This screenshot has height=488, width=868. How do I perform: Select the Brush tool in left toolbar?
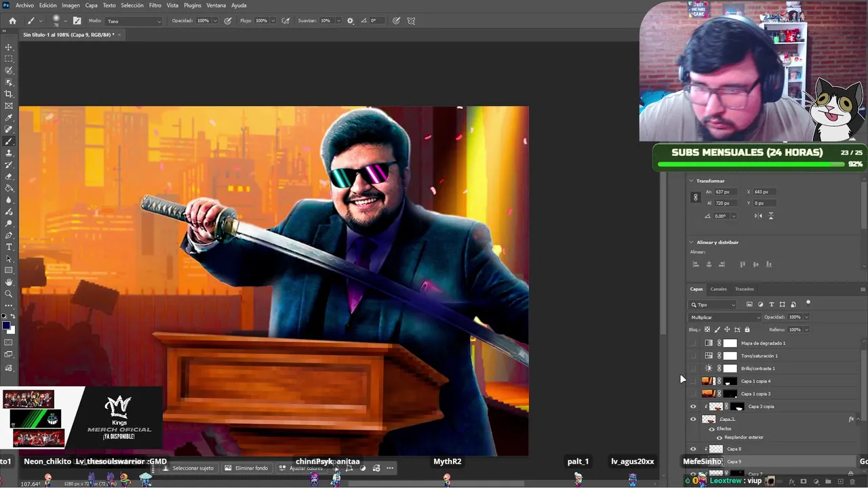click(9, 142)
